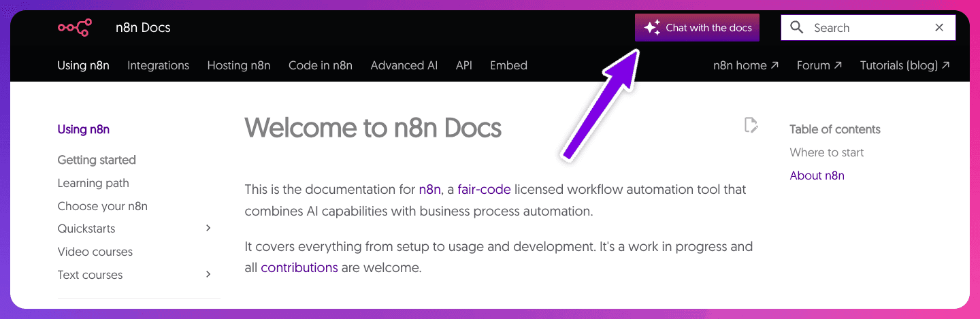Viewport: 980px width, 319px height.
Task: Open the n8n home external link
Action: pyautogui.click(x=745, y=65)
